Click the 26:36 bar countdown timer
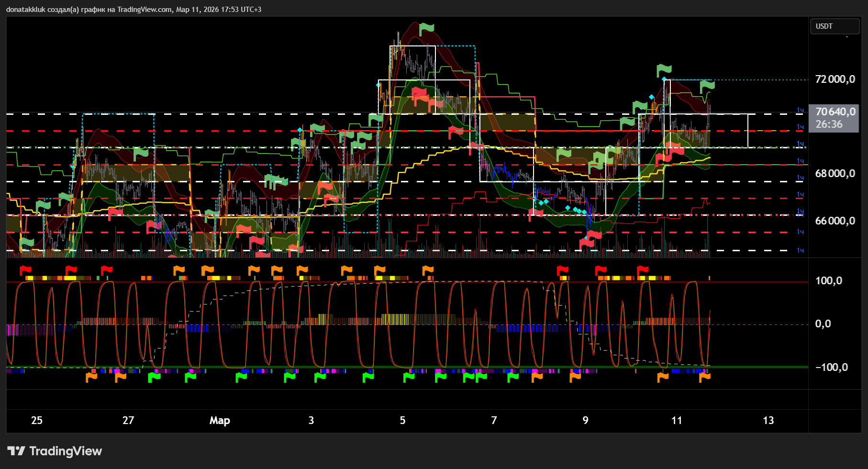This screenshot has height=469, width=868. click(829, 124)
